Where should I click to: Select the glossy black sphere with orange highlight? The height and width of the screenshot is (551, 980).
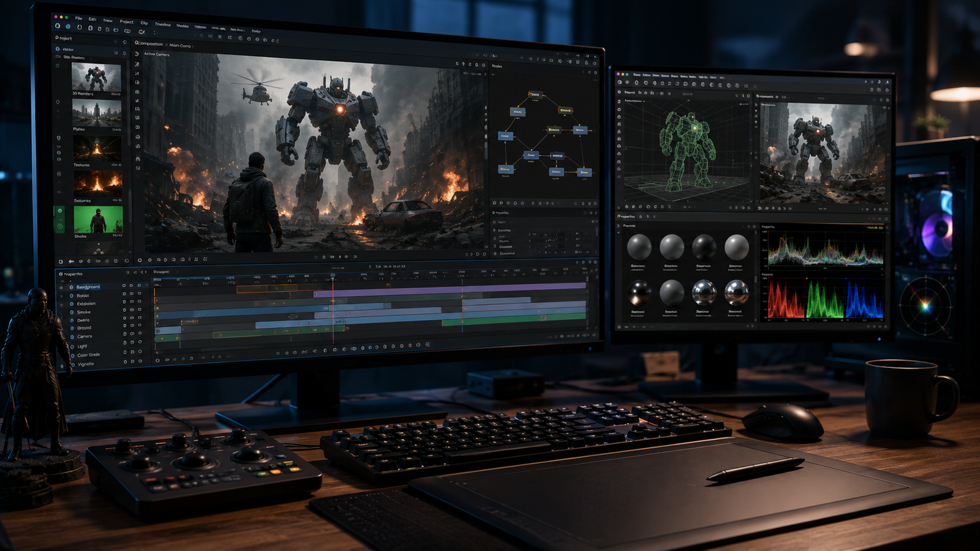coord(639,293)
